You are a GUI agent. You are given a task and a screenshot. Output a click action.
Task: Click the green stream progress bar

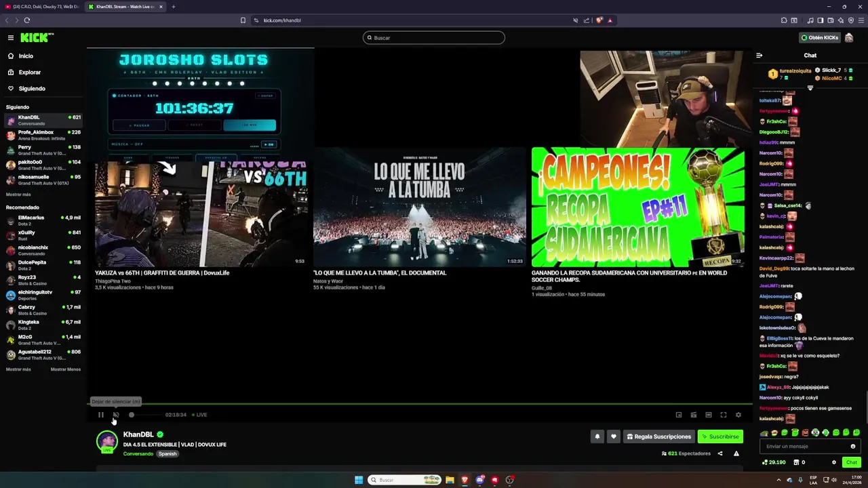click(x=420, y=405)
